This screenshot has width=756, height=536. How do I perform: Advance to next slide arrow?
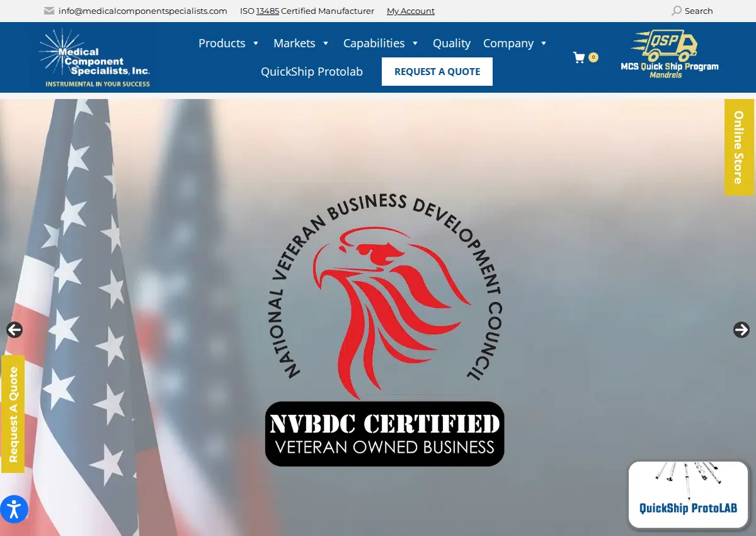(x=742, y=330)
